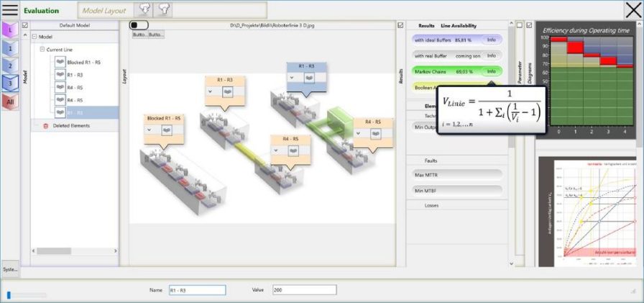Expand the Blocked R1 - R5 callout dropdown
The width and height of the screenshot is (644, 303).
pos(150,130)
